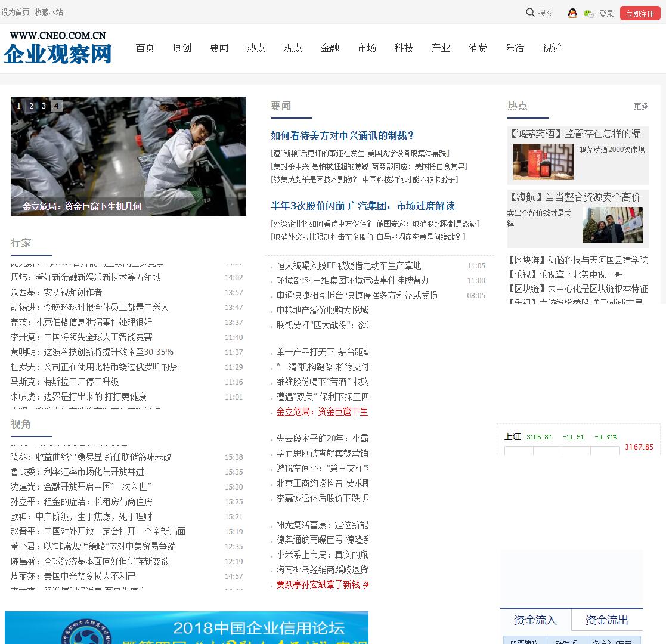
Task: Open 李开复:中国将领先全球人工智能竞赛
Action: (x=82, y=337)
